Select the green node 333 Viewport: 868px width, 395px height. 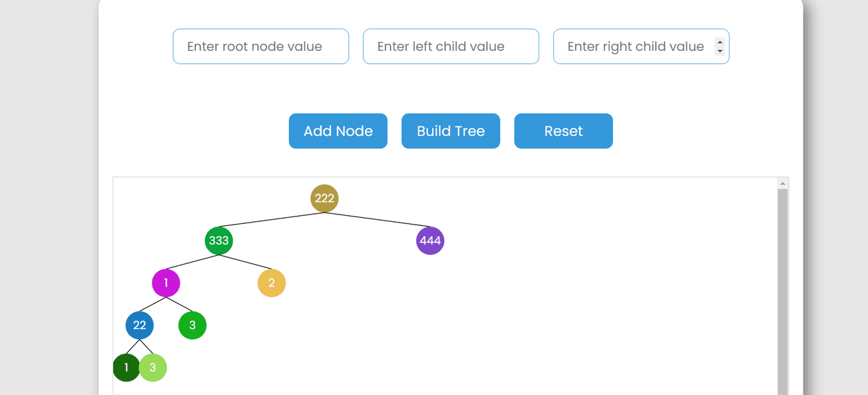coord(218,241)
